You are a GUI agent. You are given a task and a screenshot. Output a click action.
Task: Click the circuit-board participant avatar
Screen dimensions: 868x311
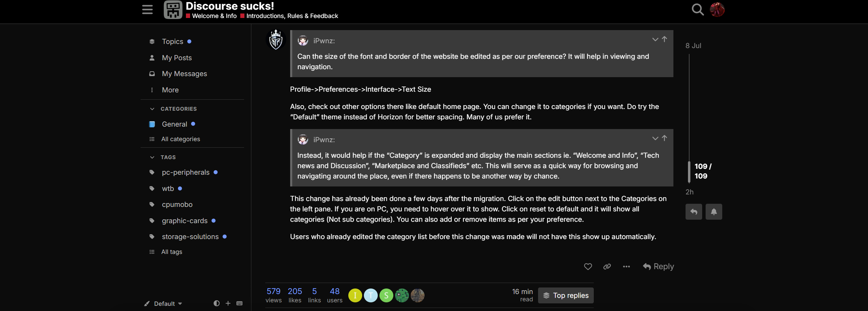[402, 295]
